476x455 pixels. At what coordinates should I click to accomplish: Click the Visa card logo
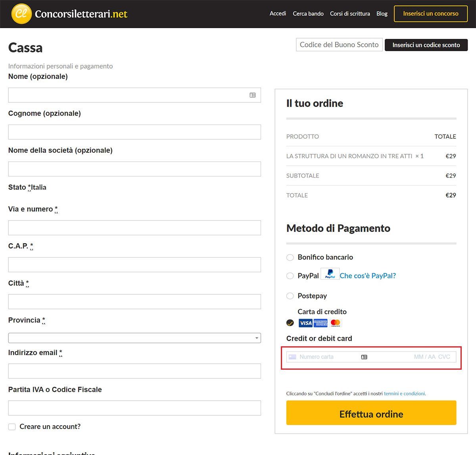tap(305, 323)
